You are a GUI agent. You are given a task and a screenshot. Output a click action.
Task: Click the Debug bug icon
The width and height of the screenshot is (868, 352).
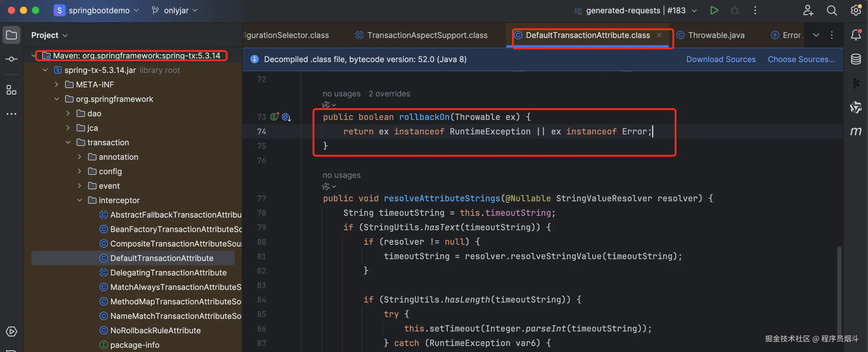(x=735, y=11)
